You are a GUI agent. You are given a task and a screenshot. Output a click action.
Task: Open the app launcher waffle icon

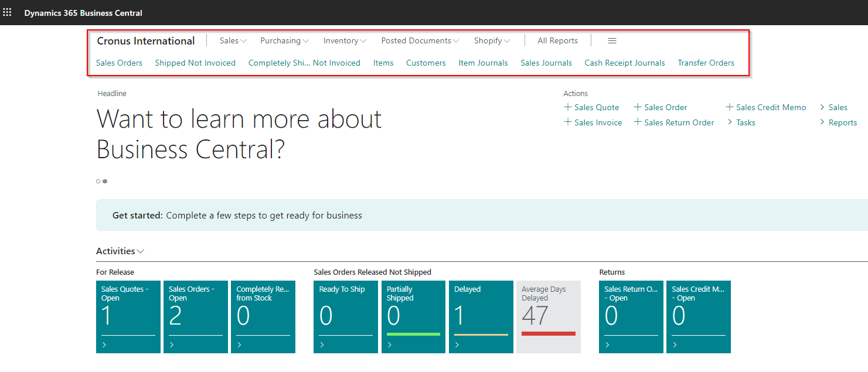[8, 12]
